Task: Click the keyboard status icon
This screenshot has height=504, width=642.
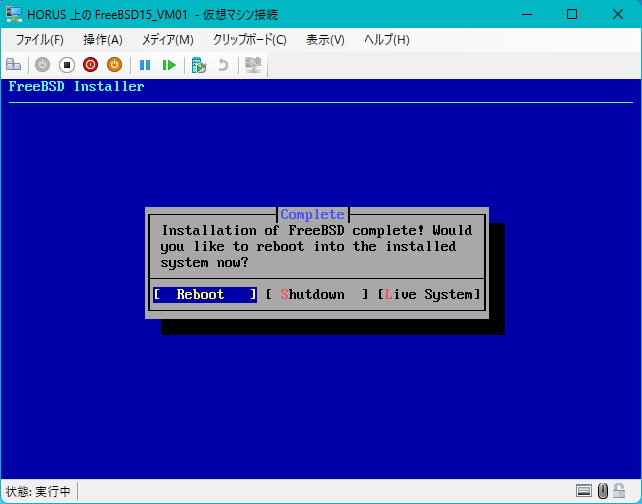Action: [x=583, y=490]
